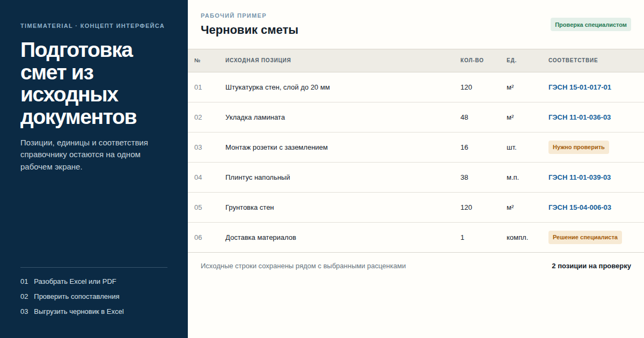Click the 'Нужно проверить' badge
Viewport: 644px width, 338px height.
[x=579, y=147]
